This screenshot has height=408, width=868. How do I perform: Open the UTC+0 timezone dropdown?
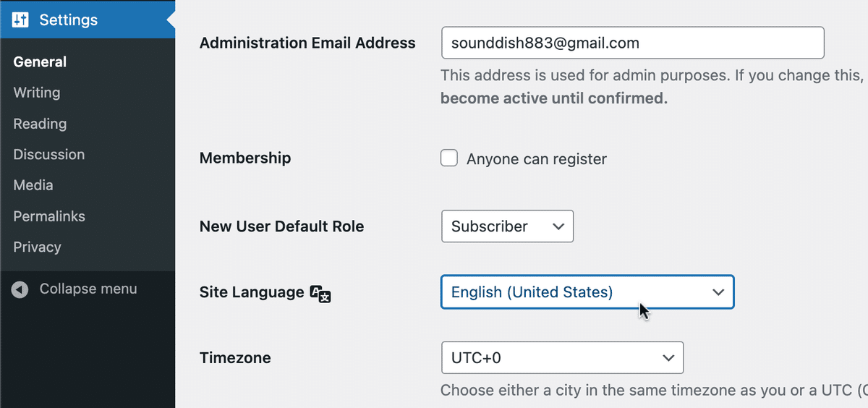tap(562, 357)
